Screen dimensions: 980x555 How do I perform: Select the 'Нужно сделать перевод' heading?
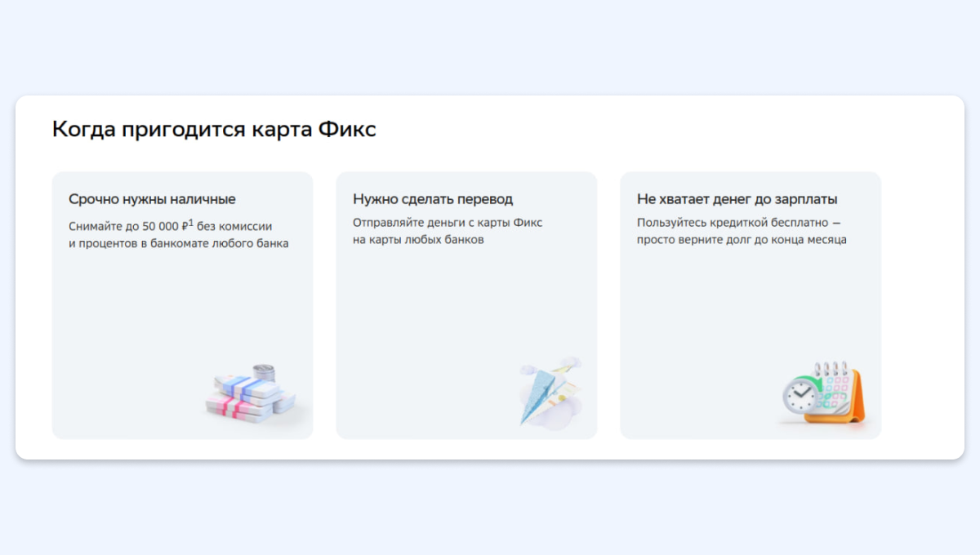click(x=433, y=199)
